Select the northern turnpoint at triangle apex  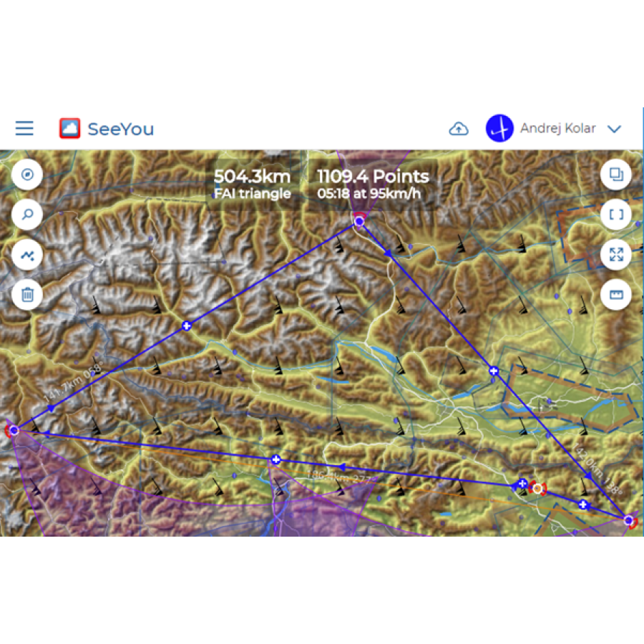pos(359,222)
